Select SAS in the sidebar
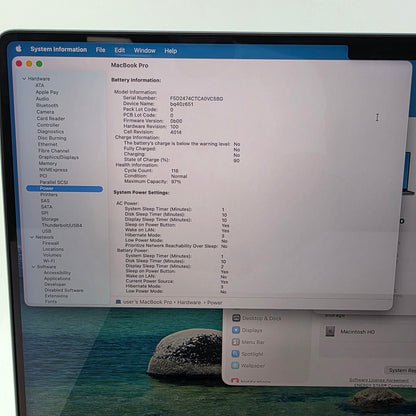The width and height of the screenshot is (416, 416). pyautogui.click(x=45, y=201)
